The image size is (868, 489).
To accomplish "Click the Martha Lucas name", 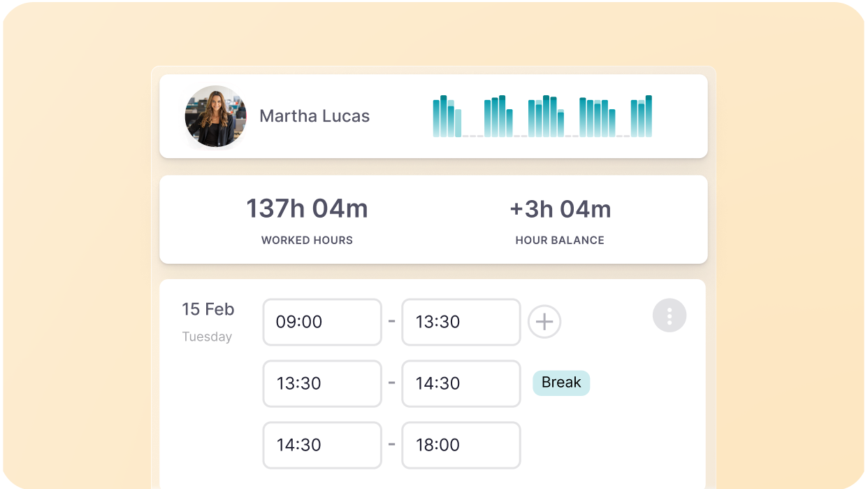I will 314,116.
